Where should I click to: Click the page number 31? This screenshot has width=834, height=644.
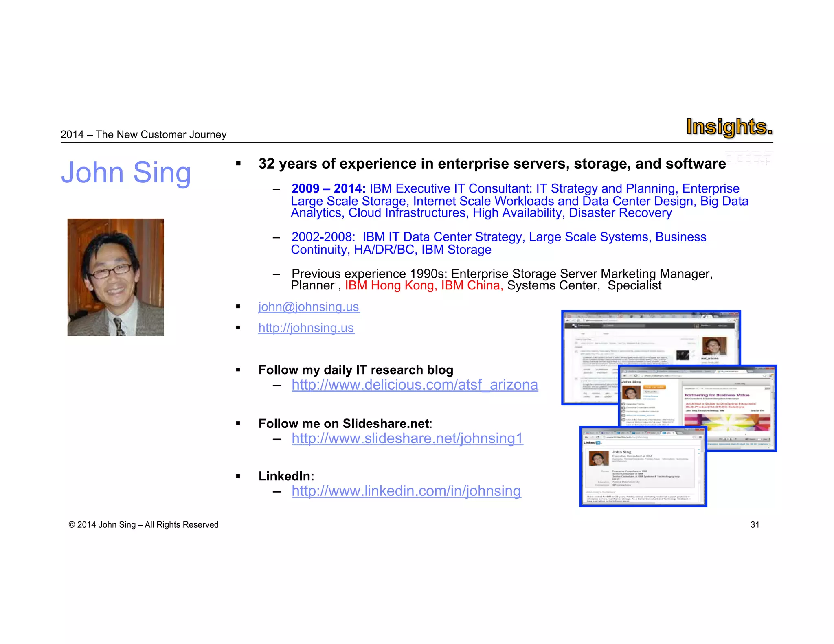[x=755, y=525]
